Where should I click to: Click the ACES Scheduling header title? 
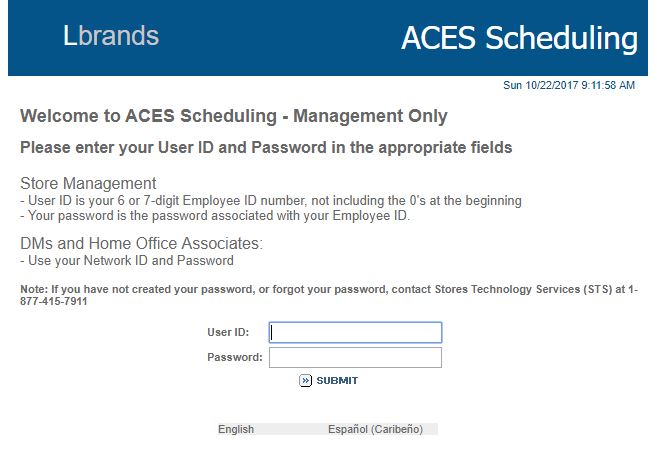coord(518,38)
